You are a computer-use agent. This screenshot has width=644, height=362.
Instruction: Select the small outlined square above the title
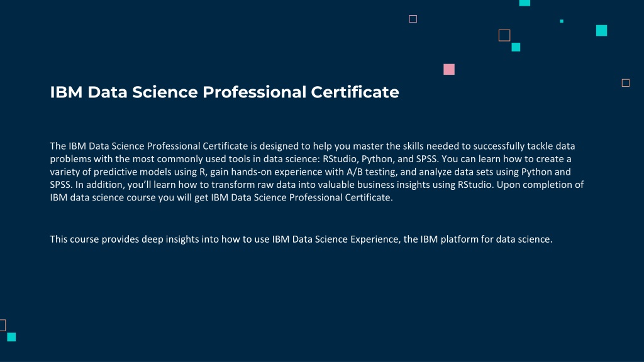pos(413,19)
